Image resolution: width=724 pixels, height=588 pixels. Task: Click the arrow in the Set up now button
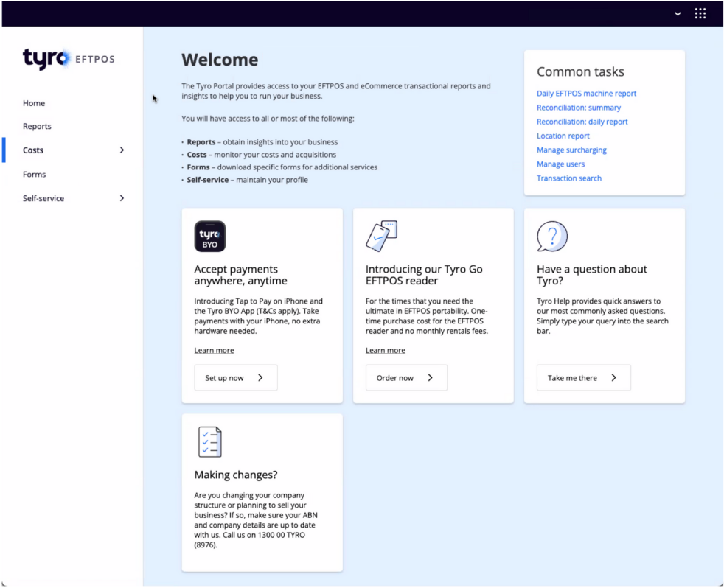click(x=260, y=378)
